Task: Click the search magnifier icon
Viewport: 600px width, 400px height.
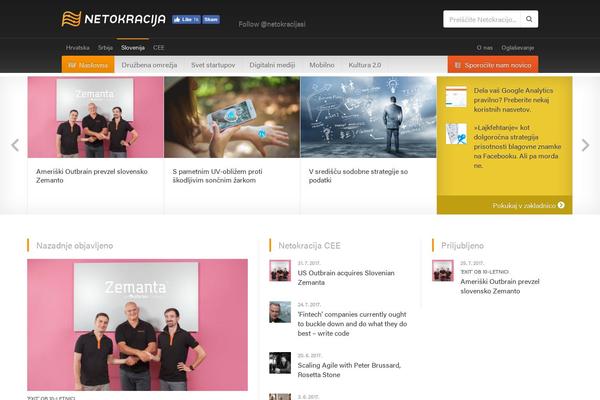Action: [529, 19]
